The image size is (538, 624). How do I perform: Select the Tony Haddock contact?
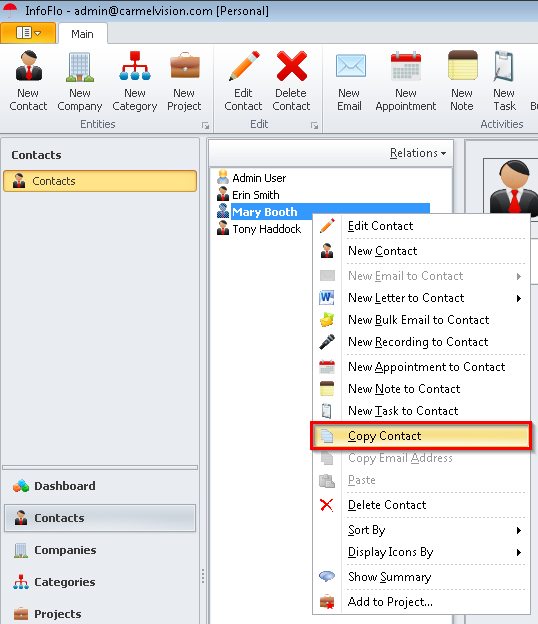[267, 229]
